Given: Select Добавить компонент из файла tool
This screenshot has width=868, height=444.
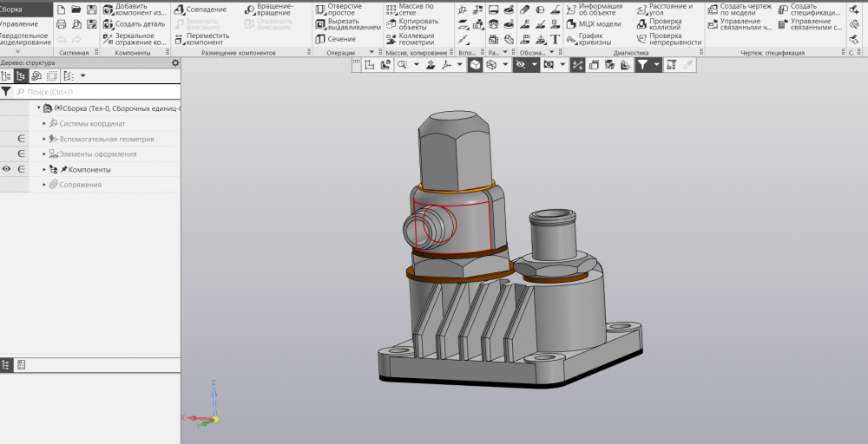Looking at the screenshot, I should tap(135, 10).
